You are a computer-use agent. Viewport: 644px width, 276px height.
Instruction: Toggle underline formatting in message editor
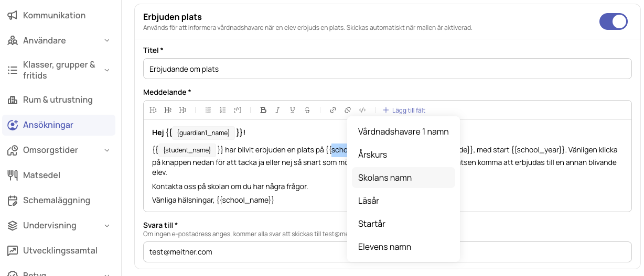293,110
